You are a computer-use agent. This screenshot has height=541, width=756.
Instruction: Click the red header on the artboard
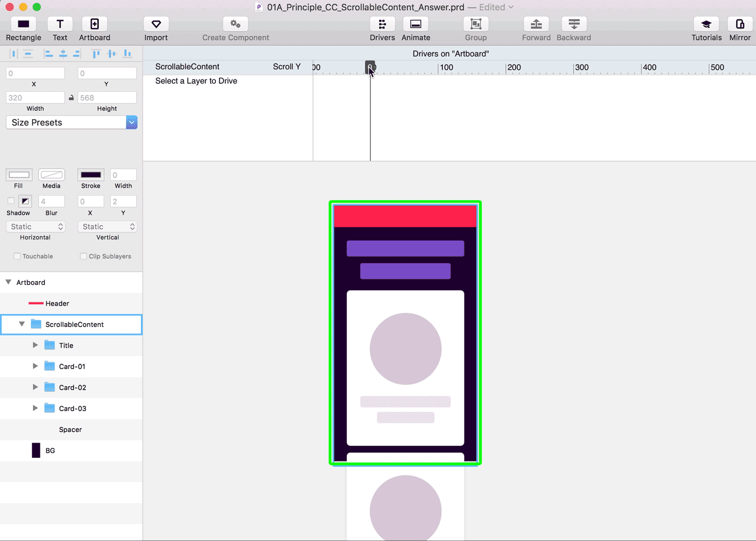pos(405,216)
